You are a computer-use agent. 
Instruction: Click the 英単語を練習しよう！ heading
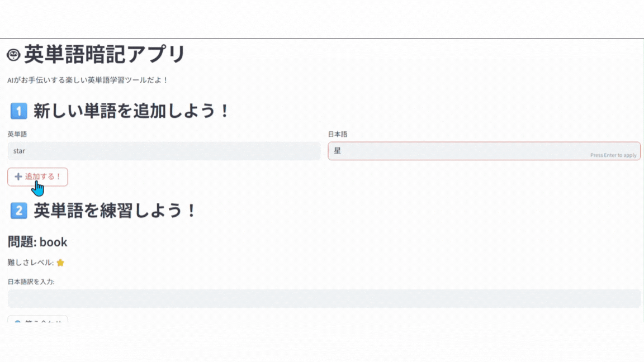point(116,211)
